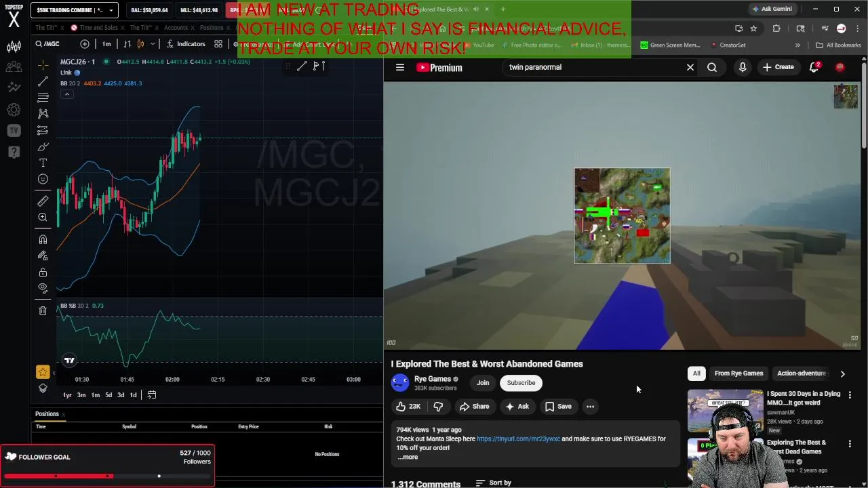This screenshot has height=488, width=868.
Task: Subscribe to Rye Games channel
Action: (521, 383)
